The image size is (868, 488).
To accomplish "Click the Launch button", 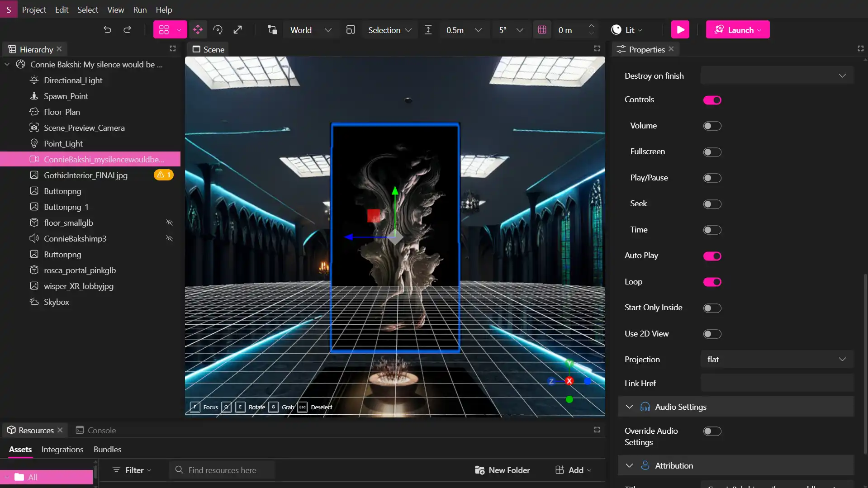I will pos(738,30).
